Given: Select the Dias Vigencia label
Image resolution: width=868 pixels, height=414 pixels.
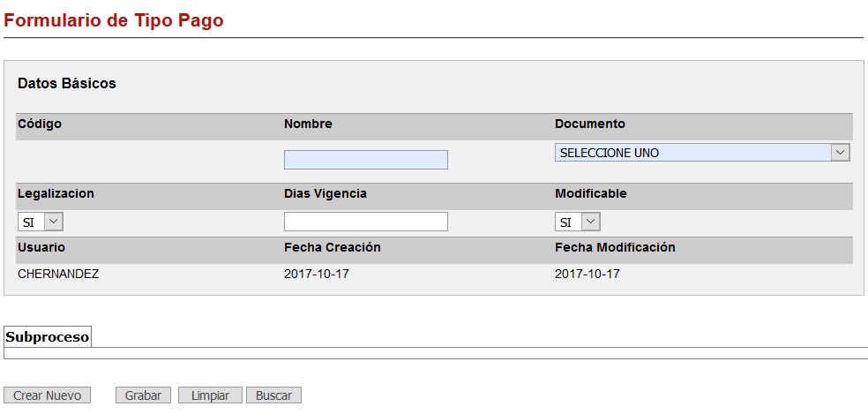Looking at the screenshot, I should 325,193.
